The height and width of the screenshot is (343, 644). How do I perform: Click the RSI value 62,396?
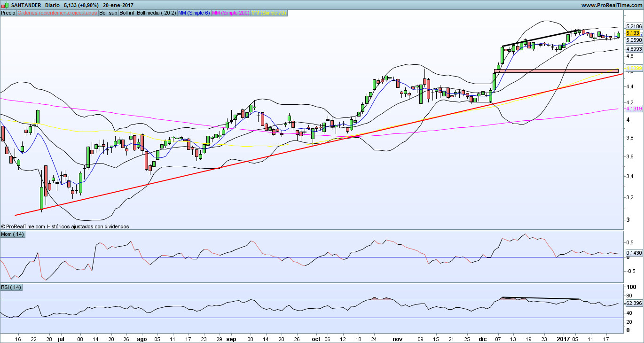634,304
